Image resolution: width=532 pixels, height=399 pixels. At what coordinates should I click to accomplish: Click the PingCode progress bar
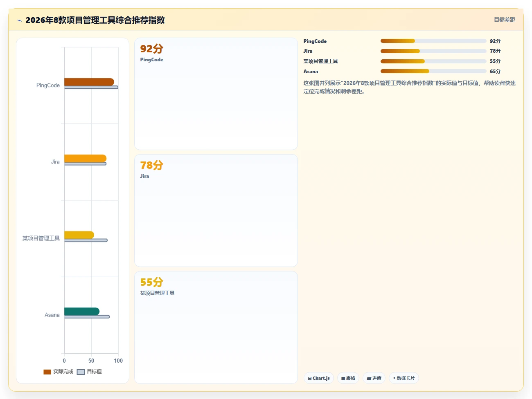click(x=433, y=41)
